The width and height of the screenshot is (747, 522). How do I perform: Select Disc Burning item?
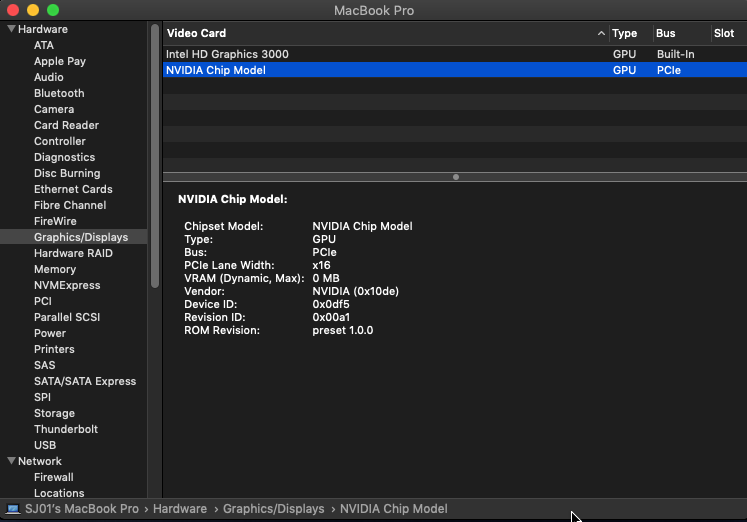67,173
